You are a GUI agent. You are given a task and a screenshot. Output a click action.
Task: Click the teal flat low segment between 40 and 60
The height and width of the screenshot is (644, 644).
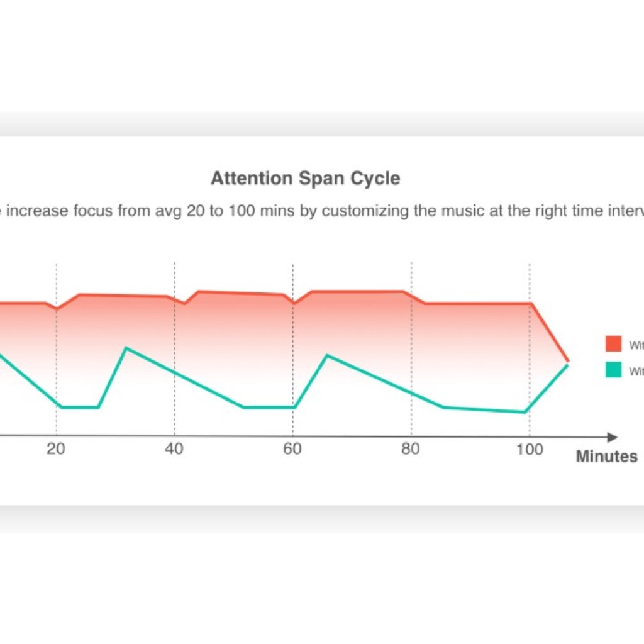pos(269,408)
